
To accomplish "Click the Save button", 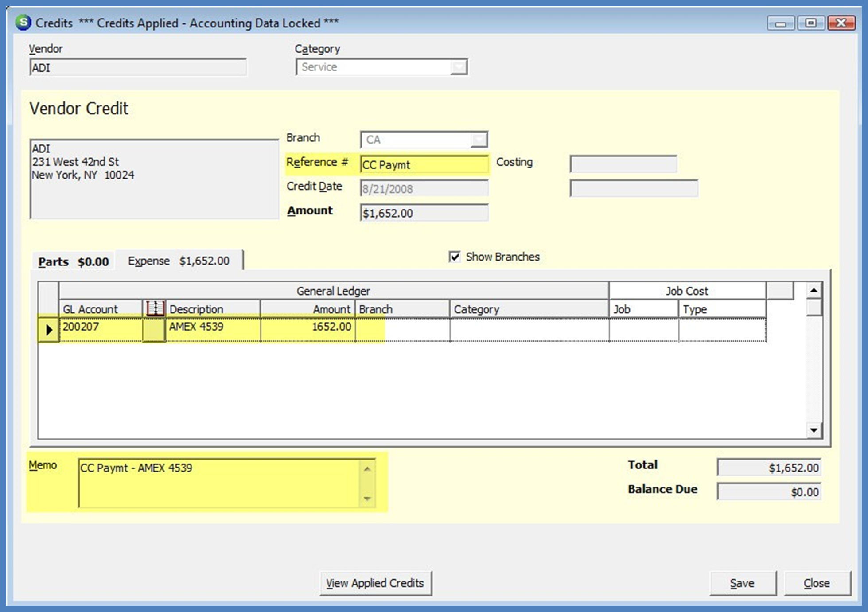I will [742, 583].
